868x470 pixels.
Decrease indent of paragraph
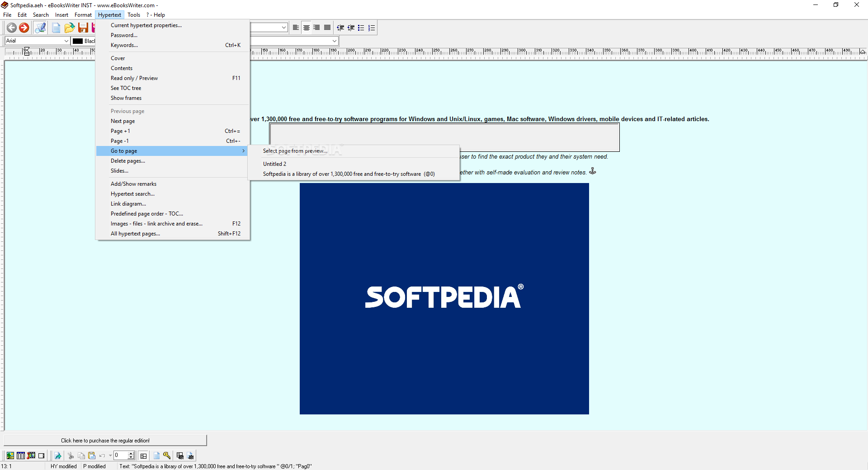pyautogui.click(x=340, y=28)
